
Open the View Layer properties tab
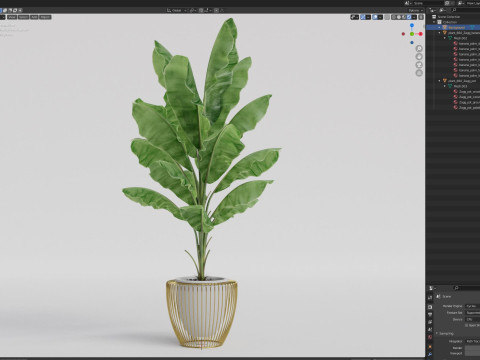[x=430, y=322]
